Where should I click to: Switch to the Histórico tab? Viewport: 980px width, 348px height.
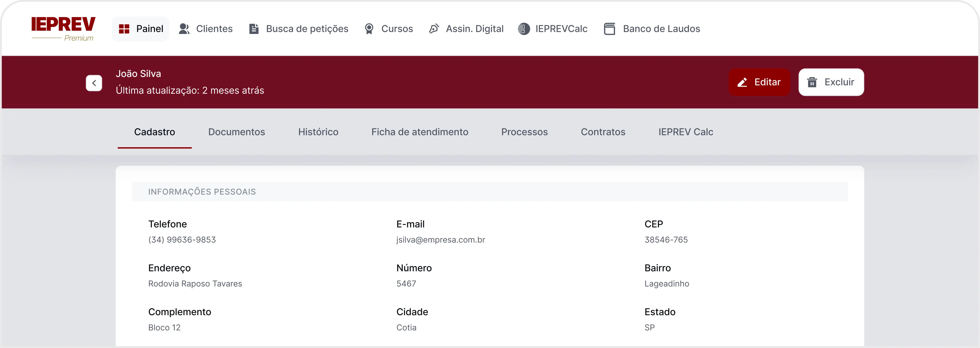pos(318,132)
